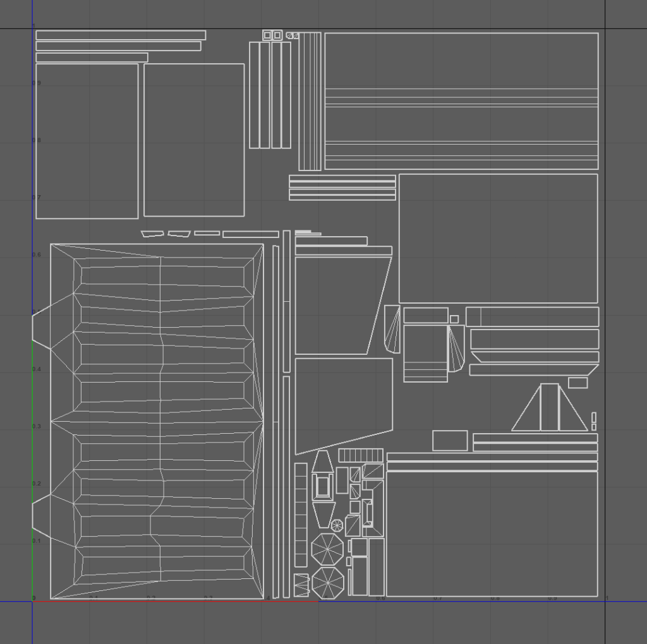
Task: Select the bottom octagon UV island
Action: pyautogui.click(x=327, y=582)
